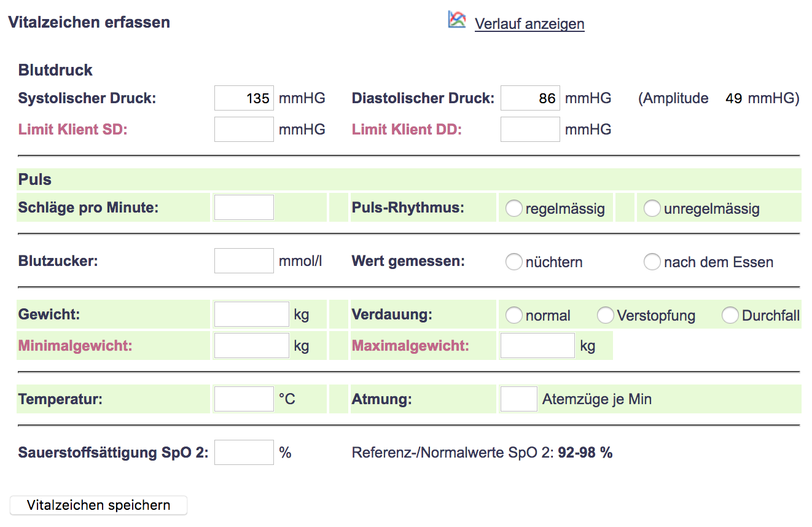The height and width of the screenshot is (527, 812).
Task: Focus the Temperatur input field
Action: pyautogui.click(x=244, y=399)
